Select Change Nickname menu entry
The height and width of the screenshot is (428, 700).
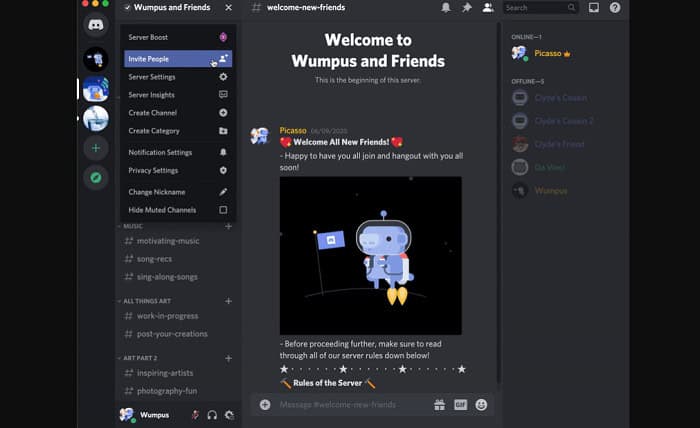[178, 192]
